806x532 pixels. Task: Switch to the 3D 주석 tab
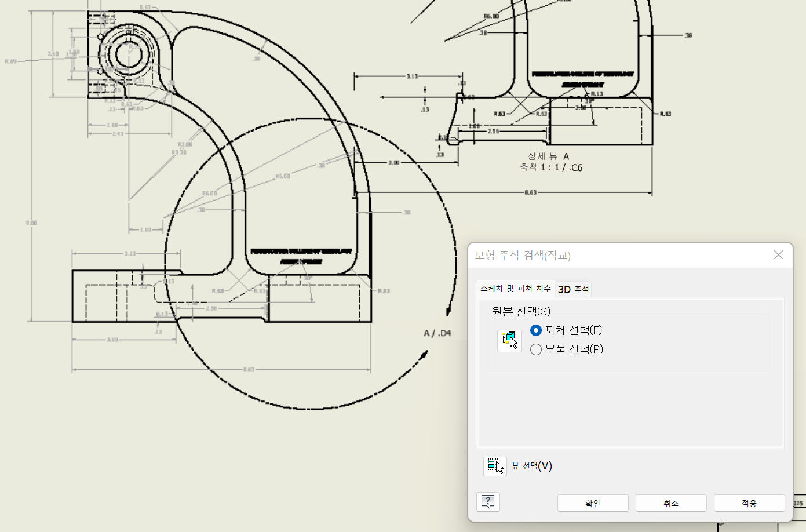pos(574,289)
